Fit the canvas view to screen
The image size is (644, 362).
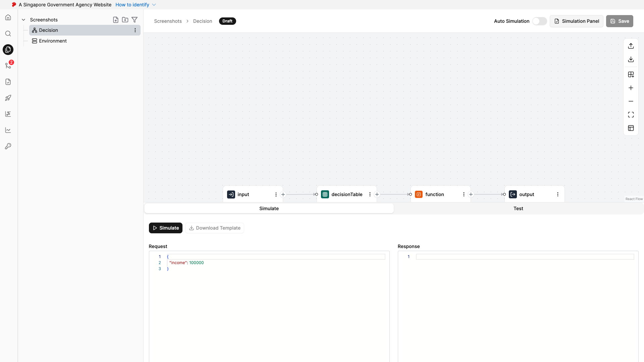click(x=631, y=115)
